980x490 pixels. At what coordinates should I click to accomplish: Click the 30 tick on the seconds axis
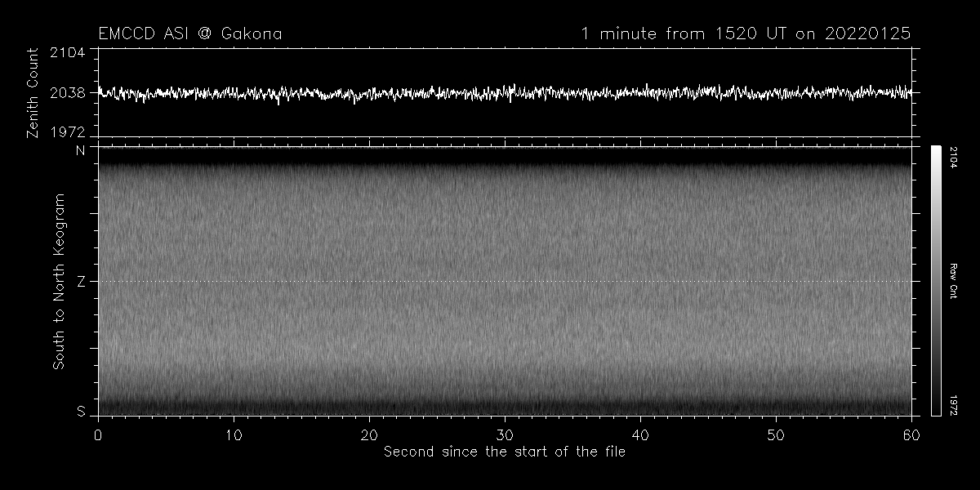tap(505, 434)
